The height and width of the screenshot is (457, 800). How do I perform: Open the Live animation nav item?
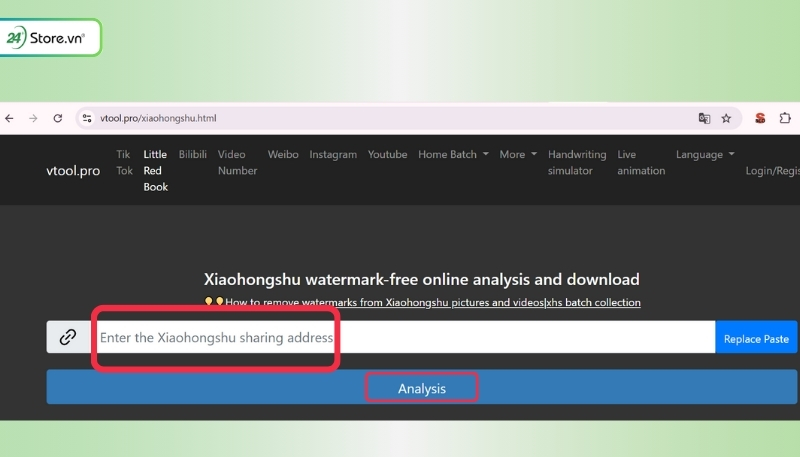click(641, 162)
